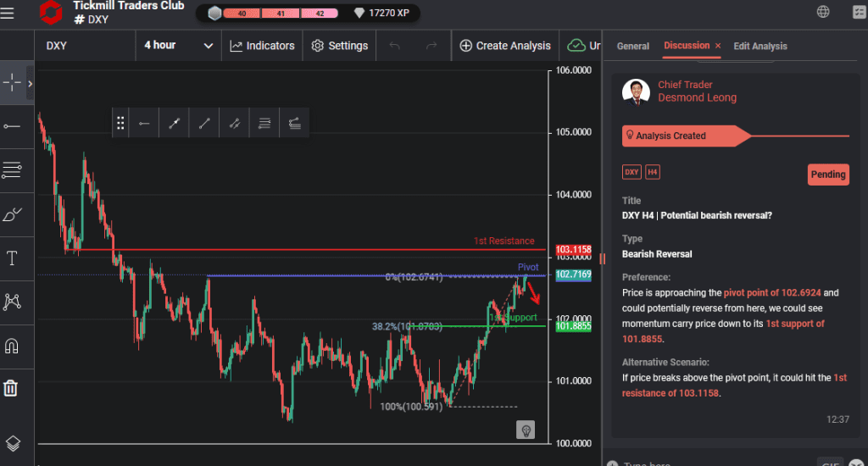The image size is (868, 466).
Task: Click the 'Bearish Reversal' type text
Action: [657, 254]
